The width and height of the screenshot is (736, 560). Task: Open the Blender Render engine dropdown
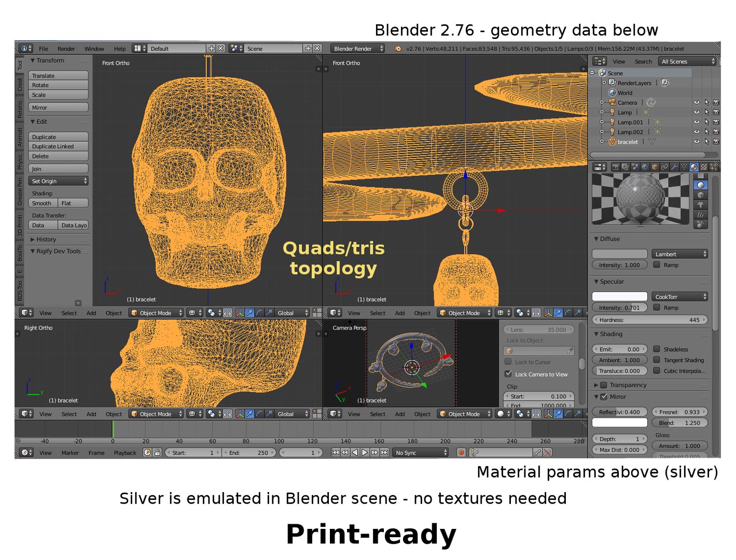point(357,49)
